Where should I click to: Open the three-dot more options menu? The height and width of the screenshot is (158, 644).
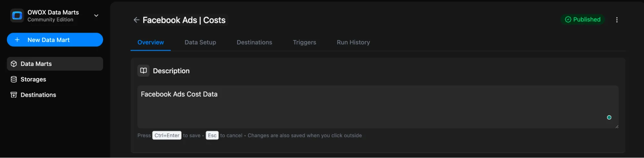pos(617,20)
